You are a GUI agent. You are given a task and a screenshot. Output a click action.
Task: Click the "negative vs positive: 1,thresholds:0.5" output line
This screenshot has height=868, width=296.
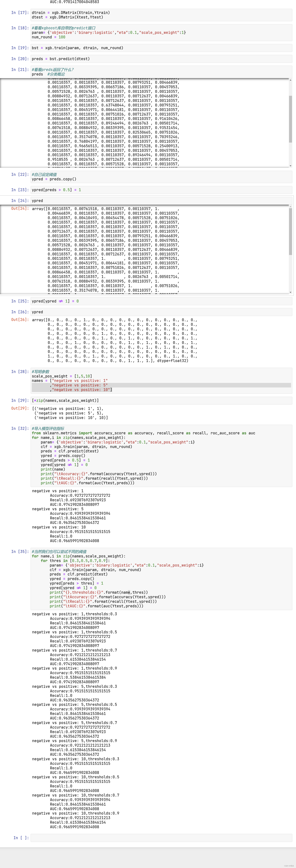74,632
